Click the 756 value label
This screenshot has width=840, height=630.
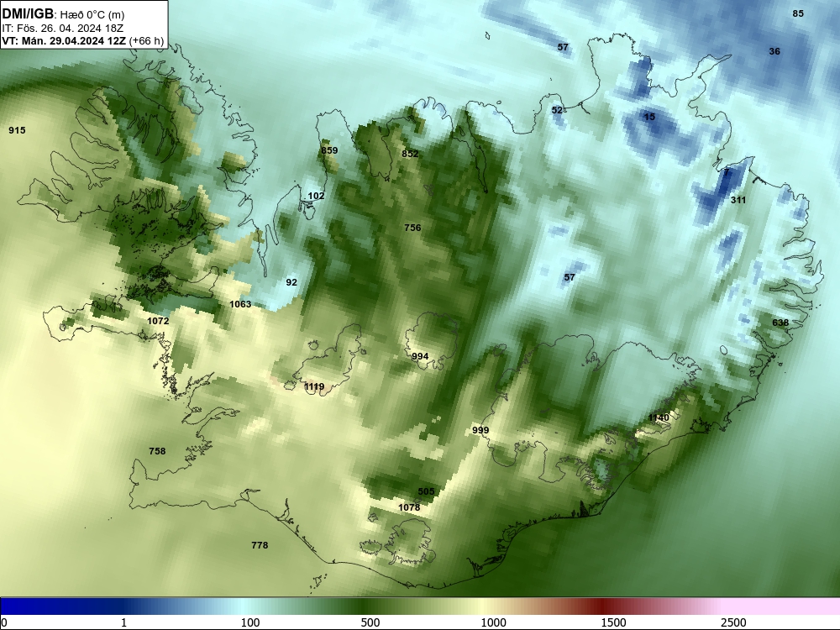click(412, 228)
